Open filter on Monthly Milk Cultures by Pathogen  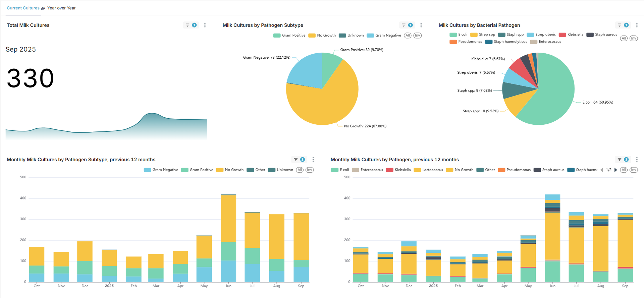[x=620, y=160]
